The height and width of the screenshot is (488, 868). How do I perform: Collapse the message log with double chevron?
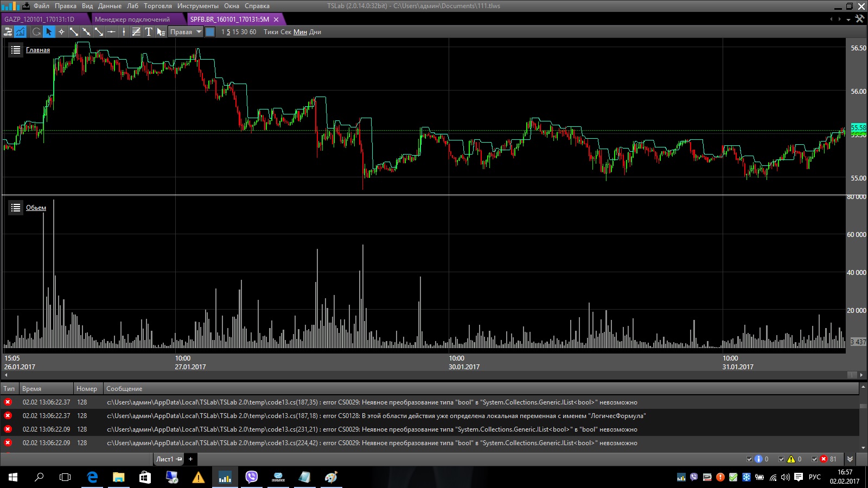click(x=850, y=459)
